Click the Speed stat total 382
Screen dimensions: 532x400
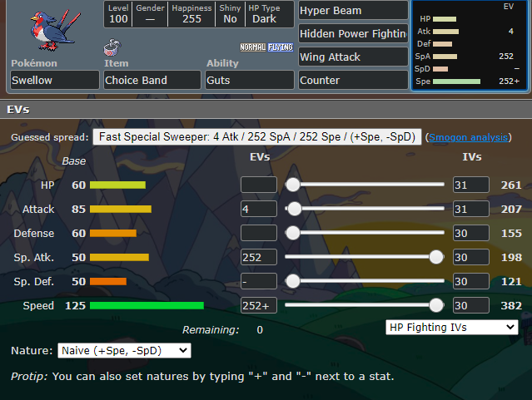coord(511,306)
